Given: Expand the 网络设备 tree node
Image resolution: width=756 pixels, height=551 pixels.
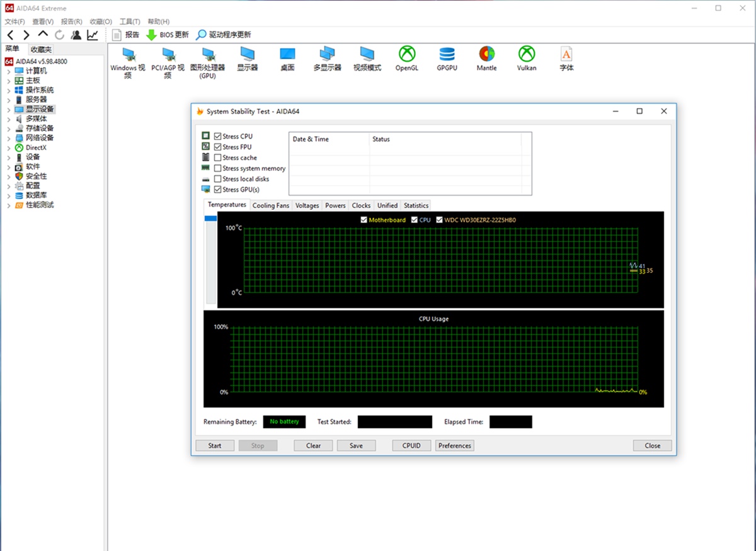Looking at the screenshot, I should click(9, 138).
